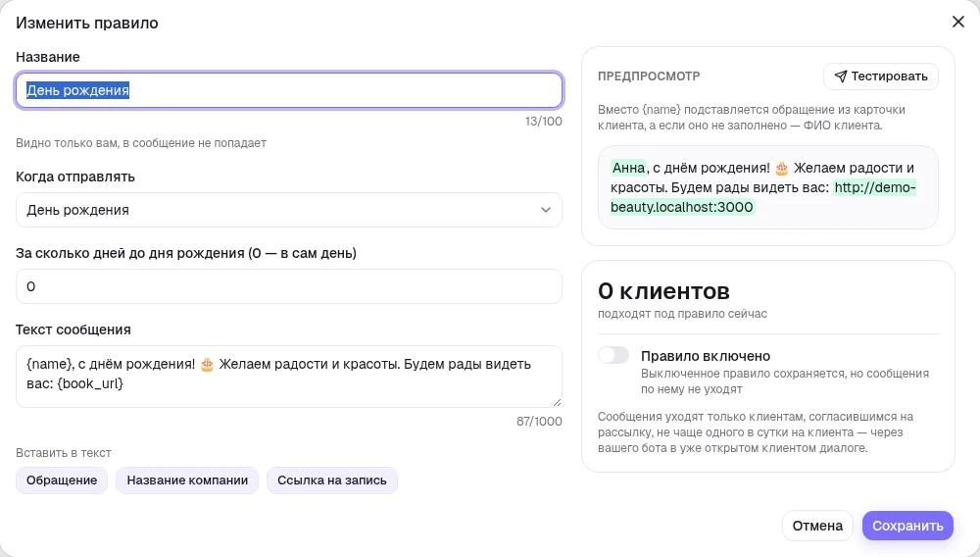Click the Тестировать button
The height and width of the screenshot is (557, 980).
[881, 76]
